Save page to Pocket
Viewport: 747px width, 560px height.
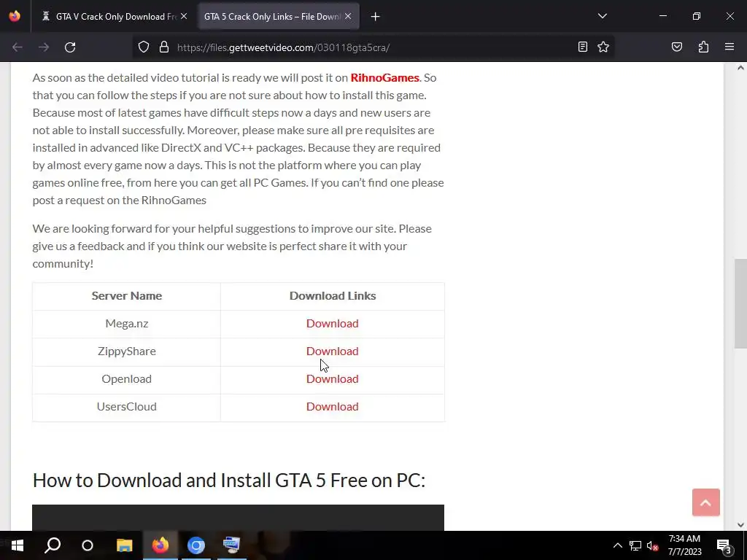pyautogui.click(x=676, y=47)
